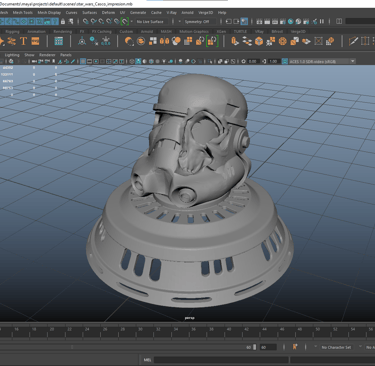This screenshot has width=375, height=366.
Task: Toggle wireframe on shaded in the panel toolbar
Action: tap(151, 61)
